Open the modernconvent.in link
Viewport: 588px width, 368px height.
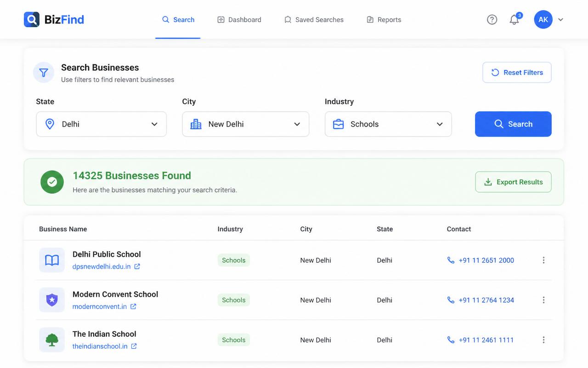point(100,306)
